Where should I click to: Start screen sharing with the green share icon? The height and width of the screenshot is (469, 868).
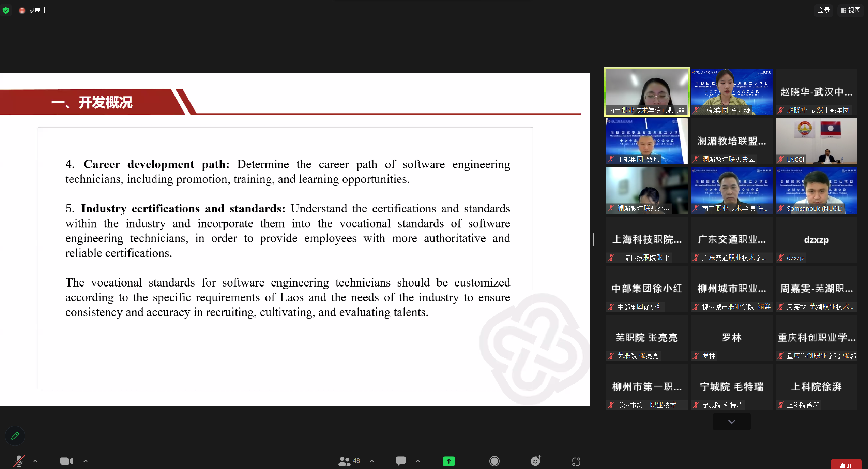[x=448, y=460]
